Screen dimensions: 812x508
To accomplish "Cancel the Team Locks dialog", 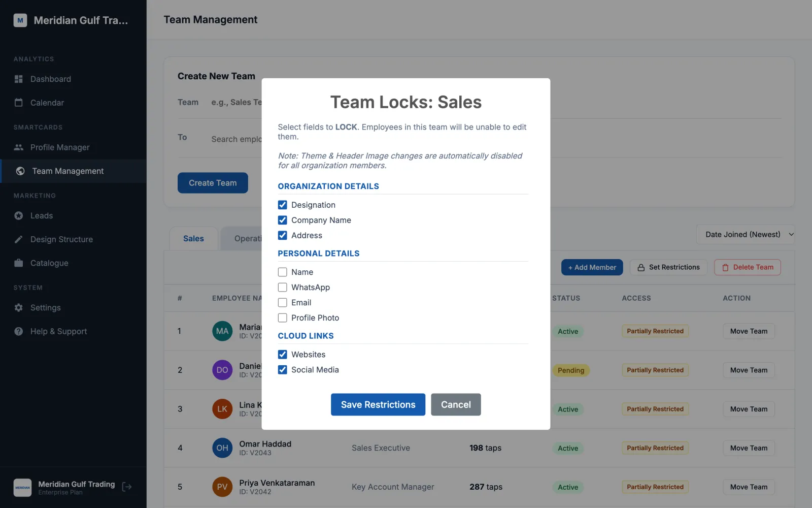I will [x=456, y=404].
